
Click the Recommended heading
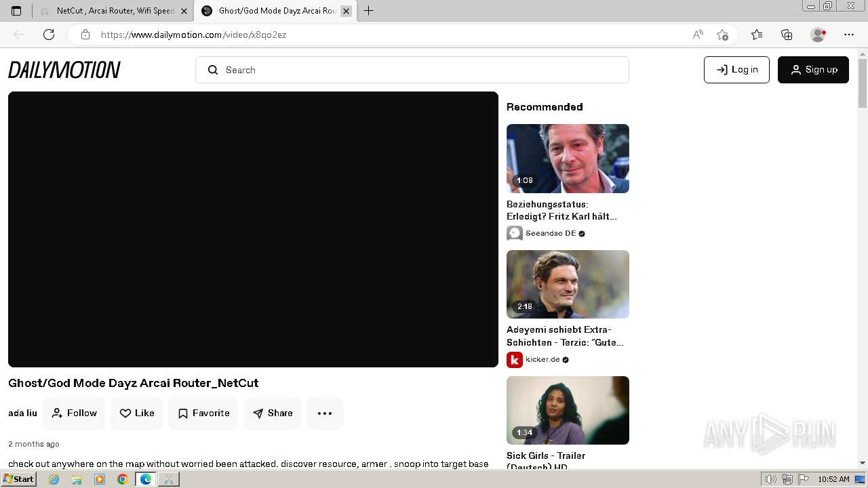pos(545,107)
